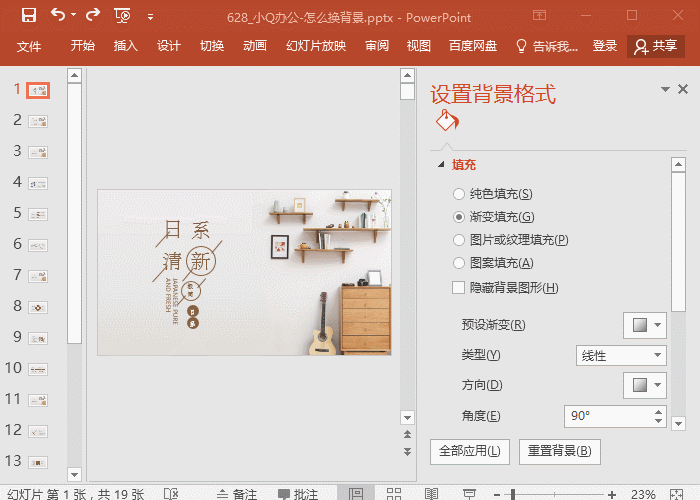Click the zoom in plus button
This screenshot has height=500, width=700.
point(612,494)
